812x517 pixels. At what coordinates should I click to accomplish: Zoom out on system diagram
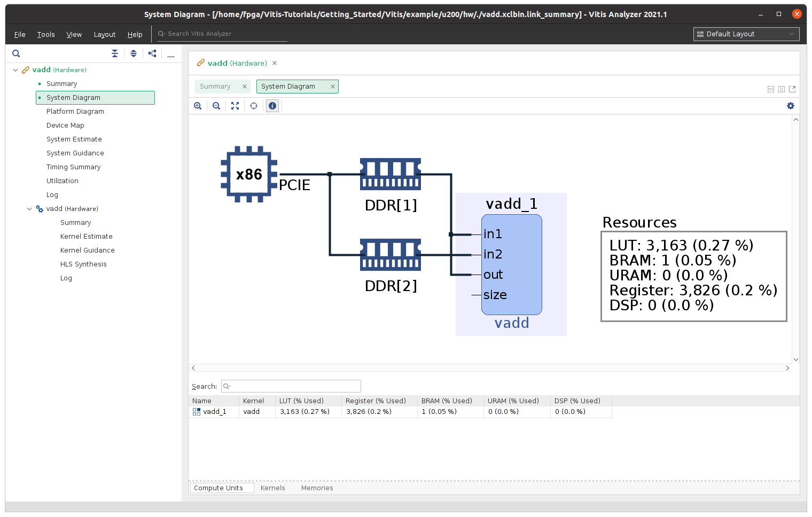coord(216,106)
